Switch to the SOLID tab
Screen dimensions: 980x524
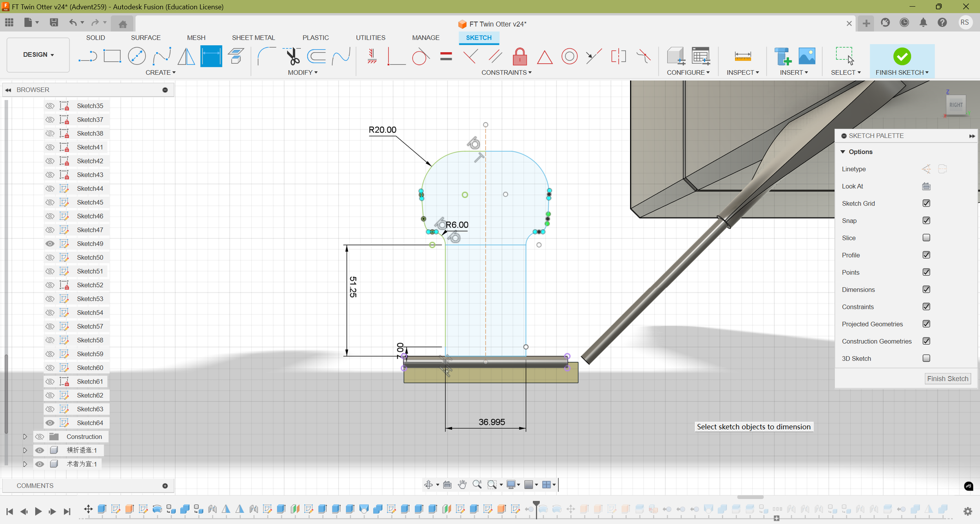tap(96, 38)
